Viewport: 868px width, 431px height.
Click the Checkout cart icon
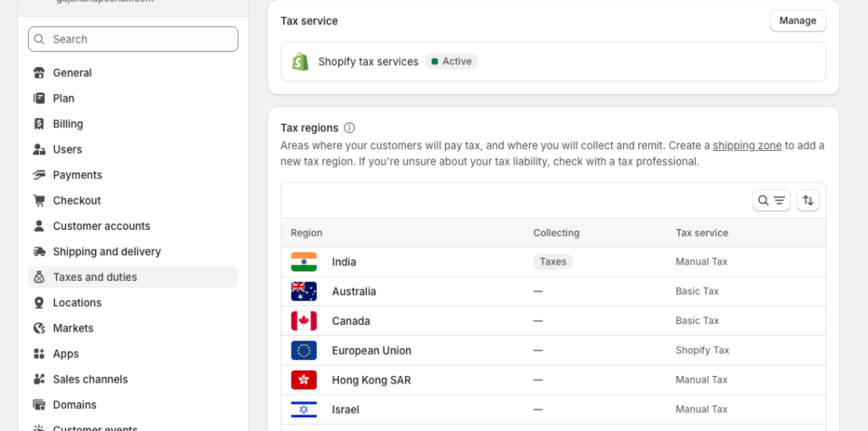tap(39, 200)
